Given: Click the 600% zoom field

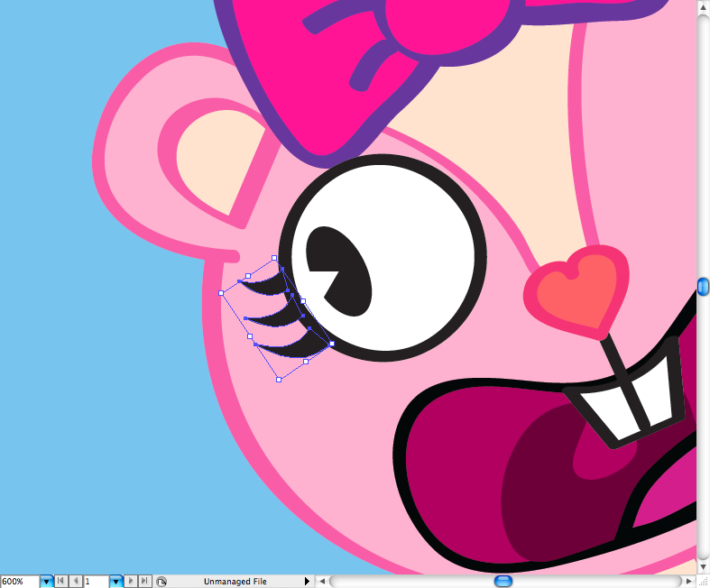Looking at the screenshot, I should pyautogui.click(x=19, y=582).
